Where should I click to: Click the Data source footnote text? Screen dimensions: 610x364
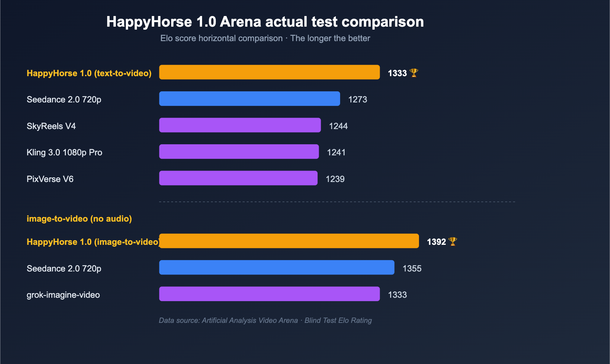tap(265, 320)
